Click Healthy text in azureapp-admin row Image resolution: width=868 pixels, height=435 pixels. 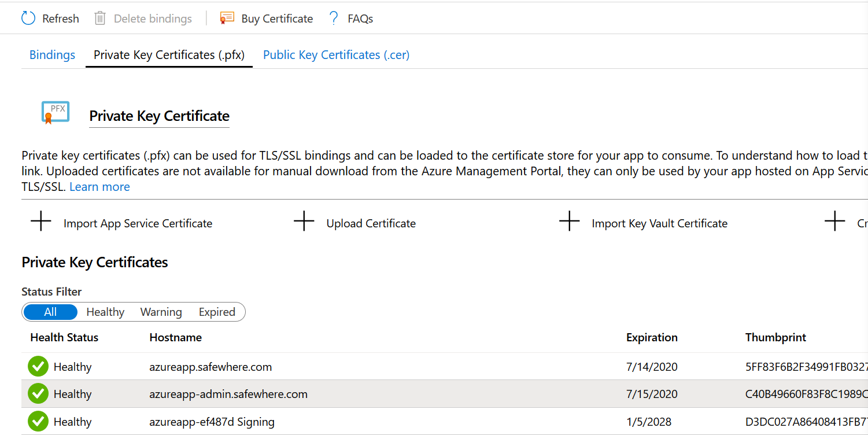coord(72,394)
